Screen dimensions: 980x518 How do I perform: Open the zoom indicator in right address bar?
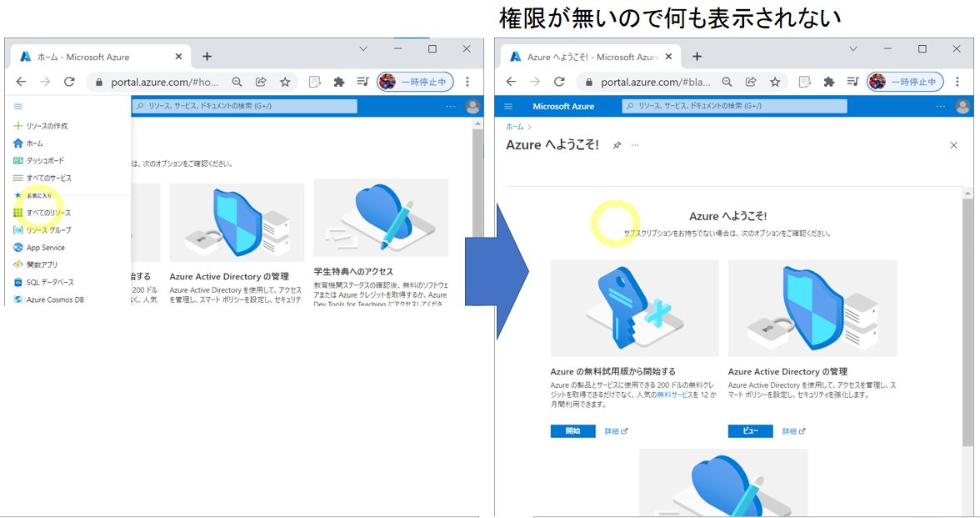pos(727,82)
